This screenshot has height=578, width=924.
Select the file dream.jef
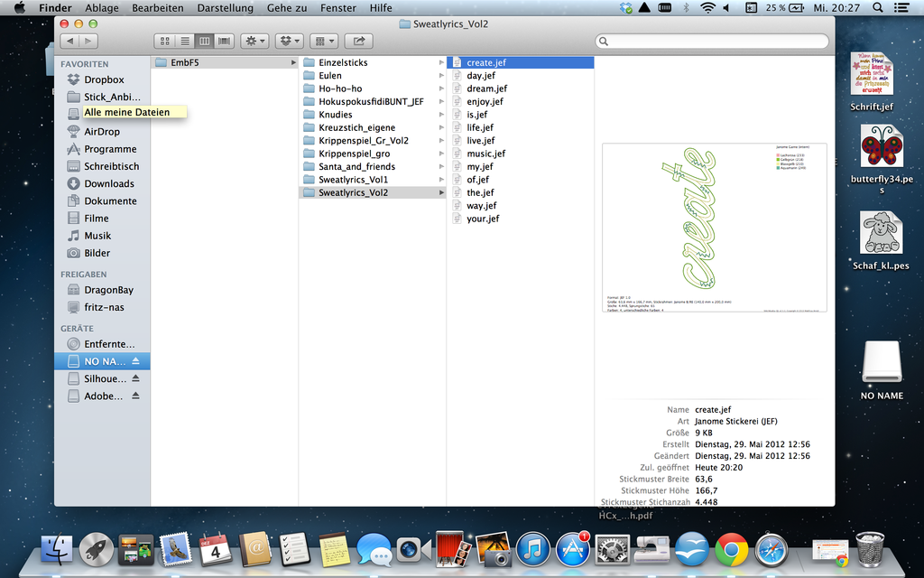coord(521,89)
